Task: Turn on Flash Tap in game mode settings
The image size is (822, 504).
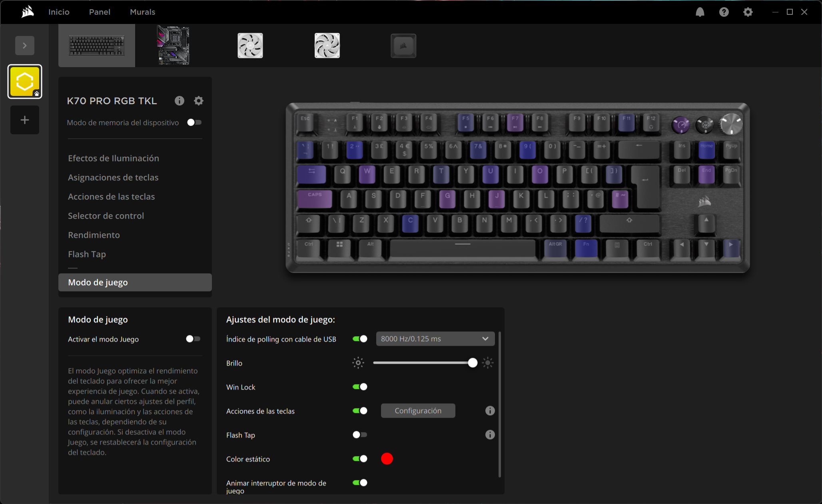Action: click(x=360, y=435)
